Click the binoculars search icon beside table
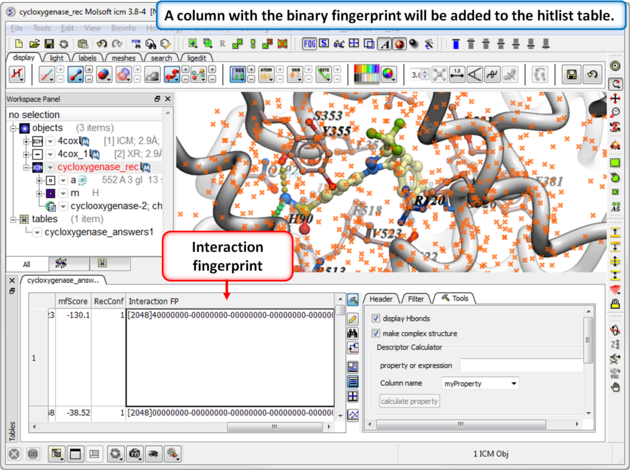Image resolution: width=630 pixels, height=470 pixels. pos(353,333)
